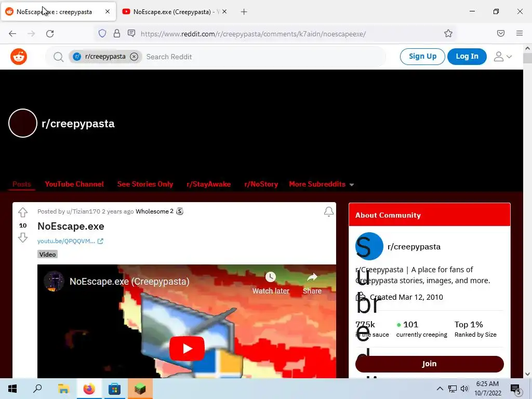
Task: Open the Minecraft block taskbar icon
Action: 140,389
